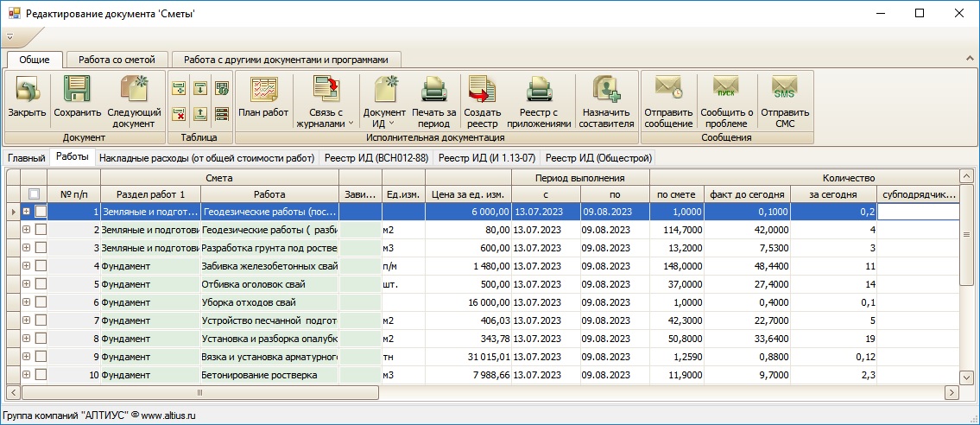Click the table refresh icon in Таблица
980x425 pixels.
(x=221, y=87)
